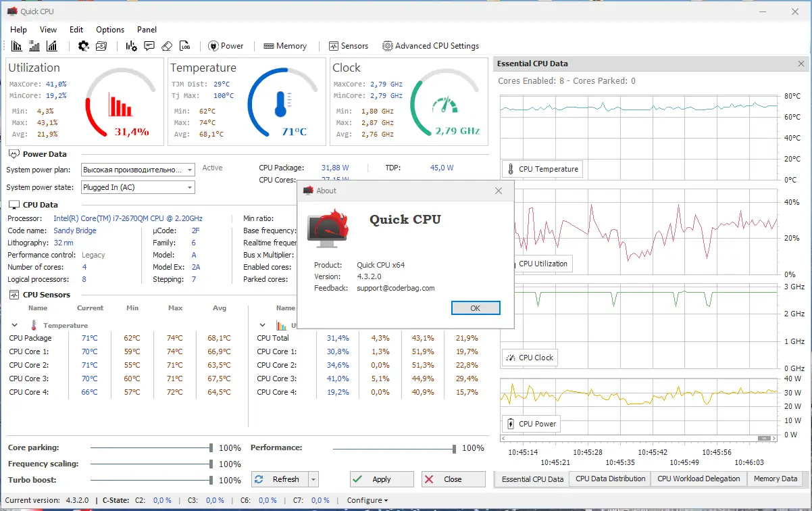Click the CPU Clock chart label
The height and width of the screenshot is (511, 812).
(x=530, y=358)
